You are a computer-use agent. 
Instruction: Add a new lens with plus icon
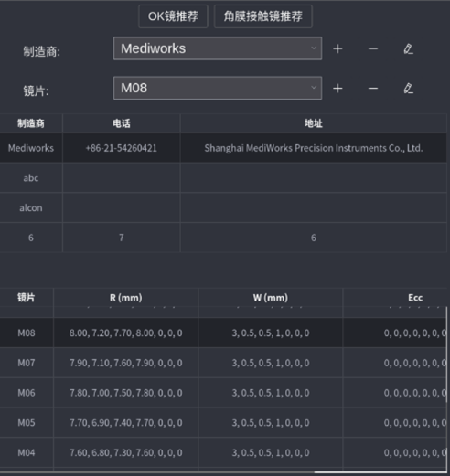(x=337, y=89)
